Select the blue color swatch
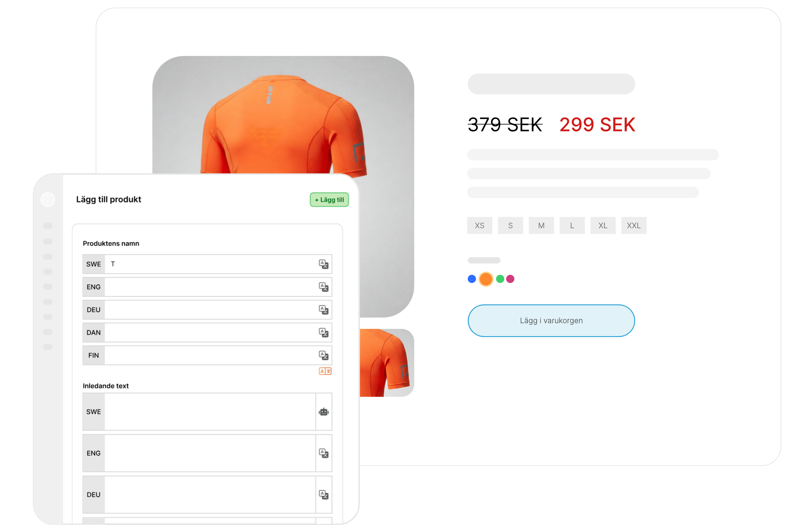 coord(472,279)
